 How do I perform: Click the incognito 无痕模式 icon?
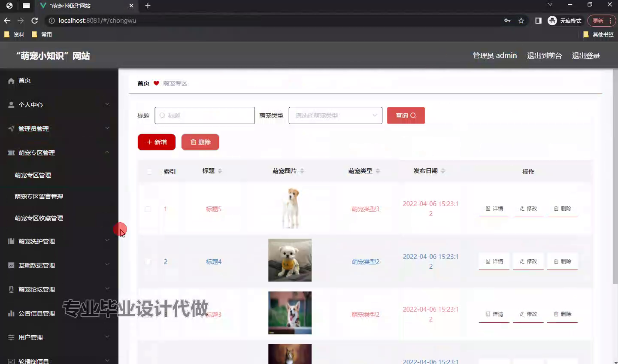pos(552,21)
